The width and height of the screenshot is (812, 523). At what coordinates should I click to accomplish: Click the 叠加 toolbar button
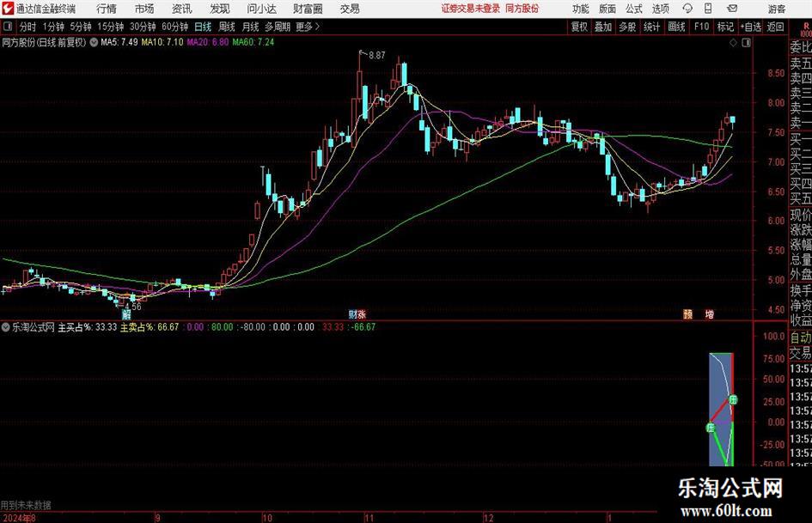click(x=603, y=27)
